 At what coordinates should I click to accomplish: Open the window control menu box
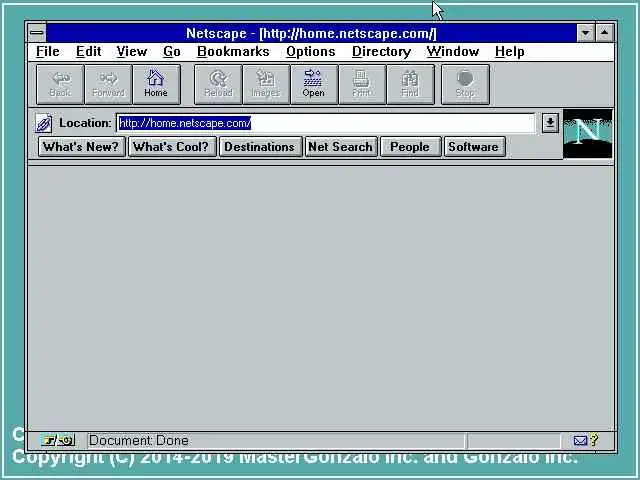pos(37,33)
